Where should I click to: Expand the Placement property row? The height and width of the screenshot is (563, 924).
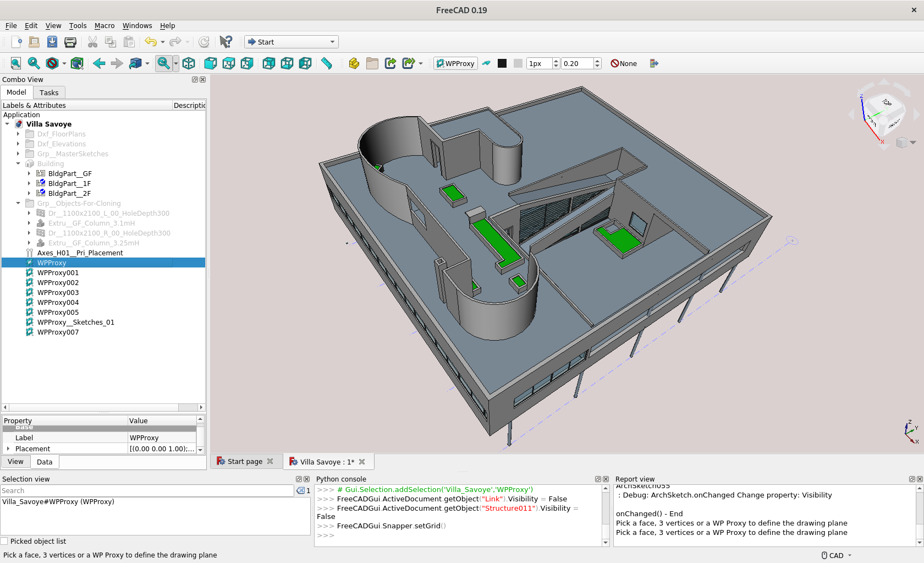(8, 449)
